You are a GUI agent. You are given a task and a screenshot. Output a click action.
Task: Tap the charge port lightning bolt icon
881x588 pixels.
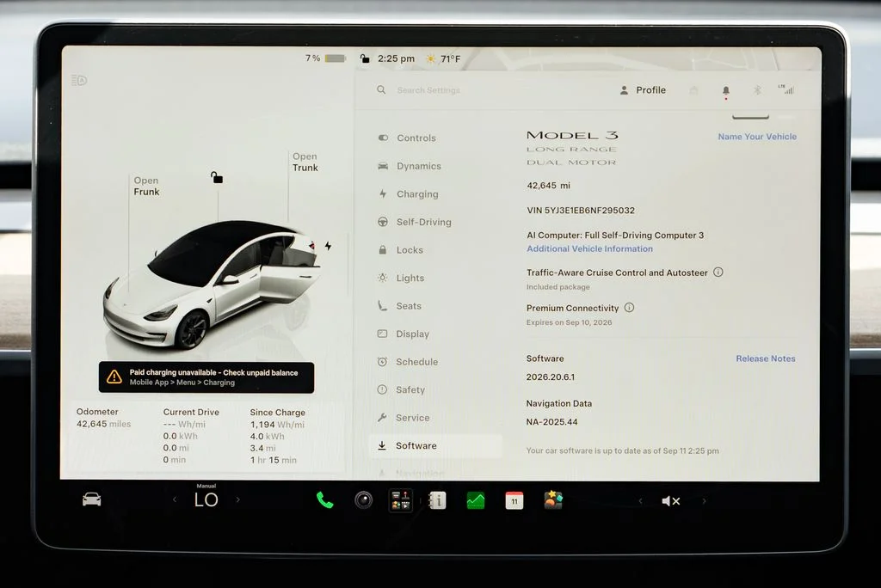328,246
